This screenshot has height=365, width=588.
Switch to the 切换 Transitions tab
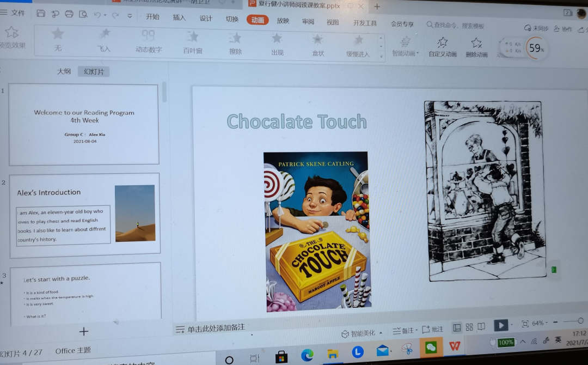point(232,19)
